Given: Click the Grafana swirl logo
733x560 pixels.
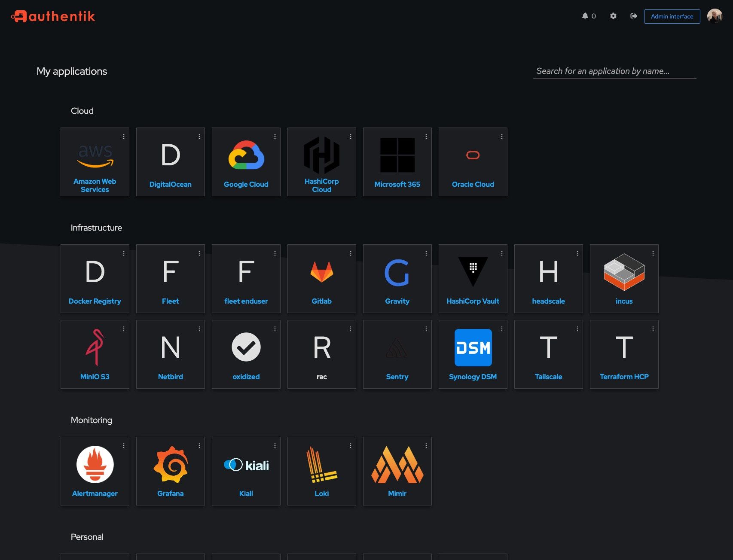Looking at the screenshot, I should click(x=171, y=464).
